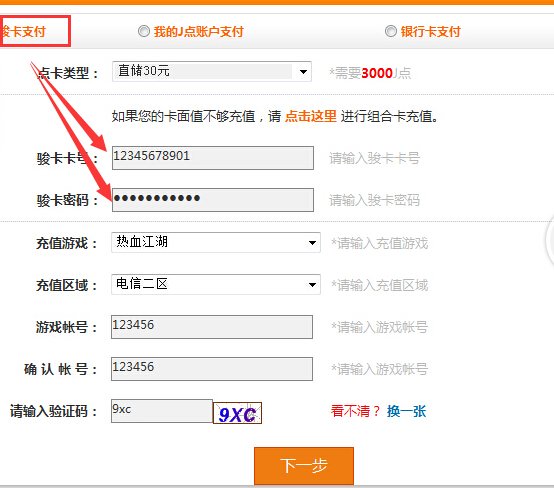Viewport: 554px width, 488px height.
Task: Click the 银行卡支付 label text
Action: 430,31
